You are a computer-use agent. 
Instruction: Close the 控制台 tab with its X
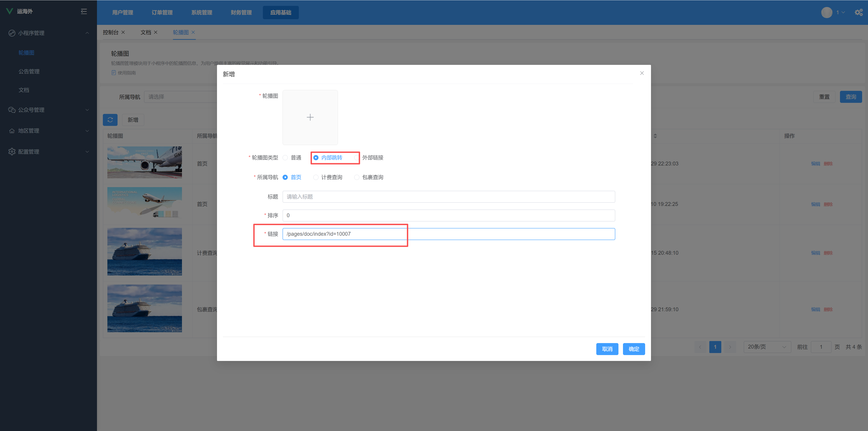click(123, 32)
